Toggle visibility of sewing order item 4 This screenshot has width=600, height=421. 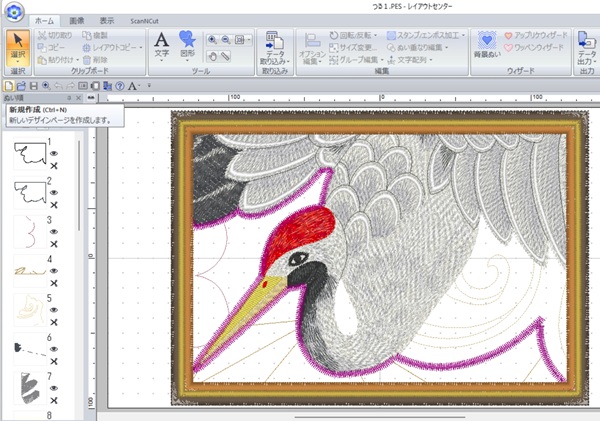54,271
